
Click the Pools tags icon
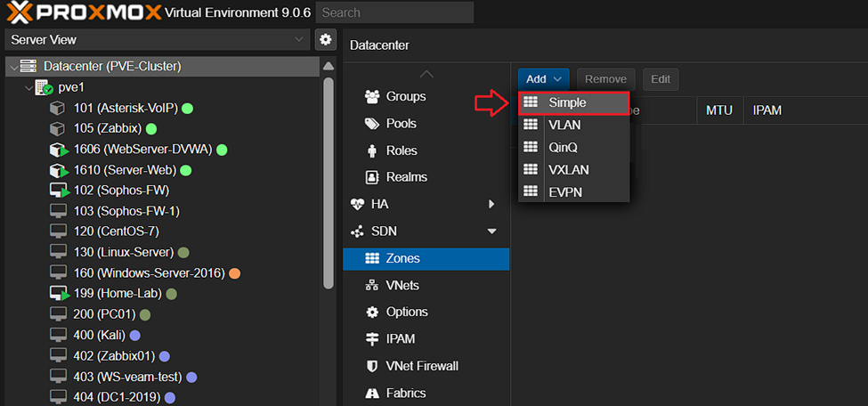[x=372, y=124]
